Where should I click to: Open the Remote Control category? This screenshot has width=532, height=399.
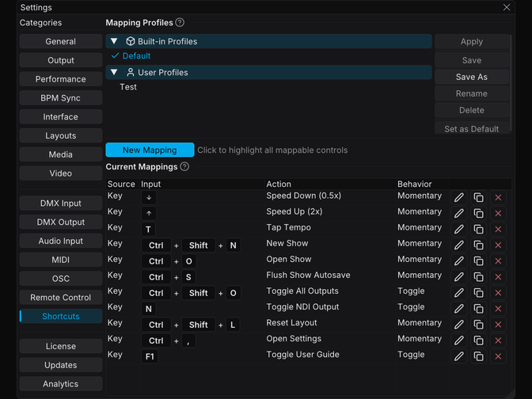61,298
